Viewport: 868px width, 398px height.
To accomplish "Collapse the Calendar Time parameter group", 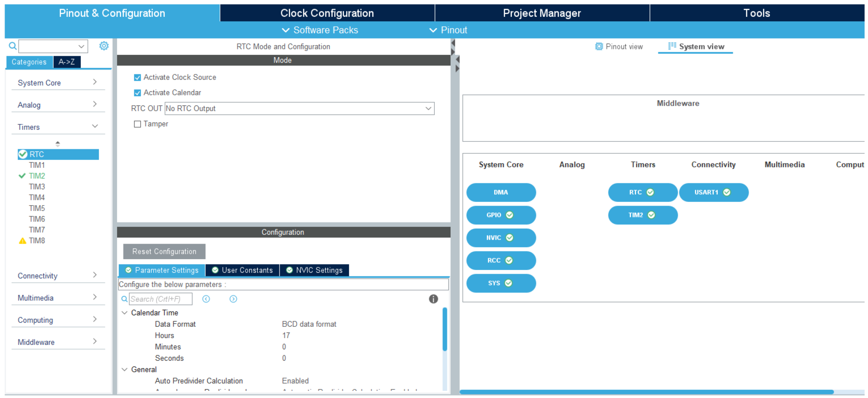I will (124, 313).
